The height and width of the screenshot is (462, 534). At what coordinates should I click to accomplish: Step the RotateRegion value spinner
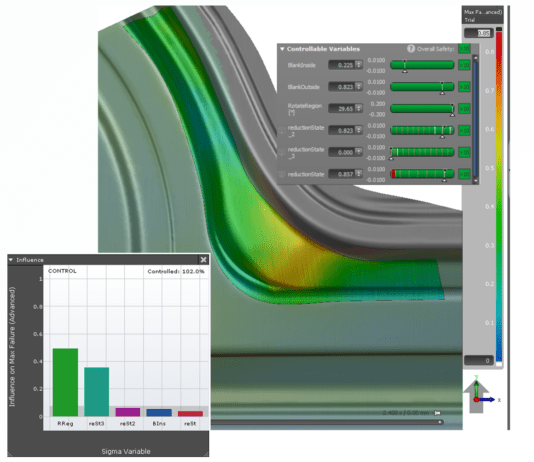click(359, 109)
